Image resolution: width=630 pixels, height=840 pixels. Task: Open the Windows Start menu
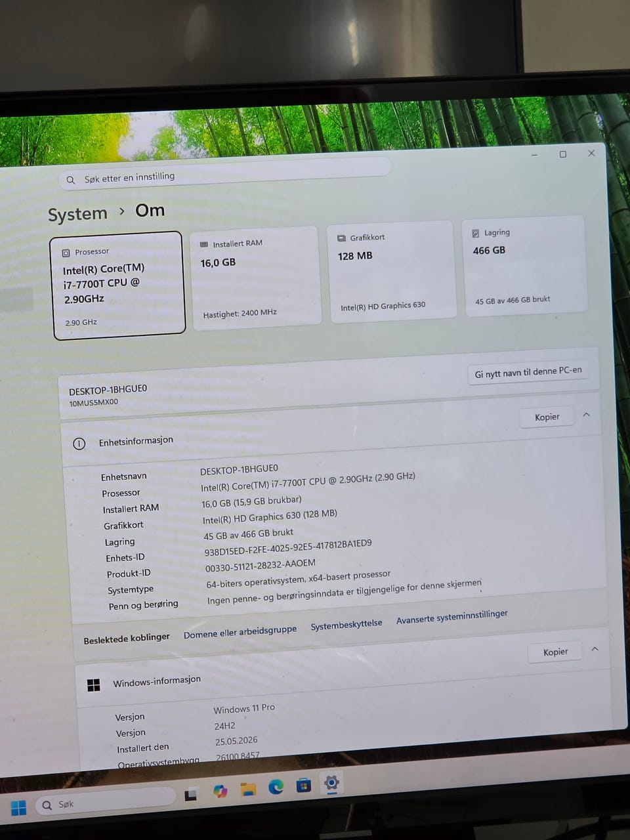pyautogui.click(x=19, y=808)
